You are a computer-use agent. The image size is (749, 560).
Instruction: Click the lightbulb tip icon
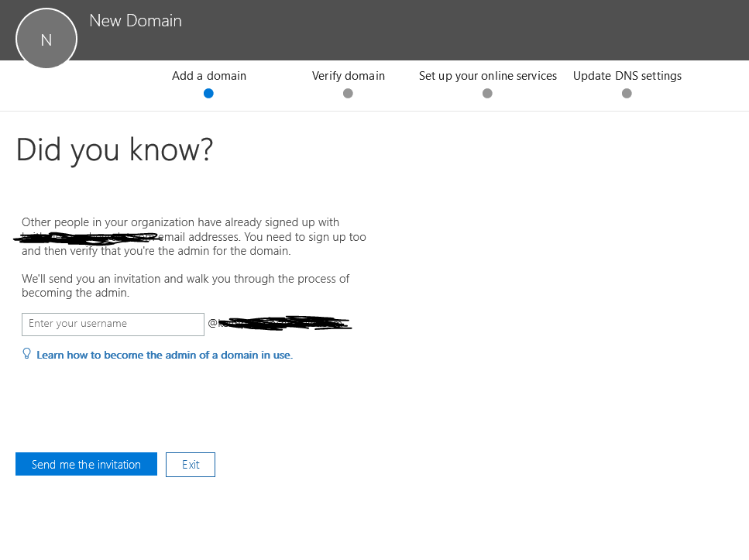coord(27,354)
